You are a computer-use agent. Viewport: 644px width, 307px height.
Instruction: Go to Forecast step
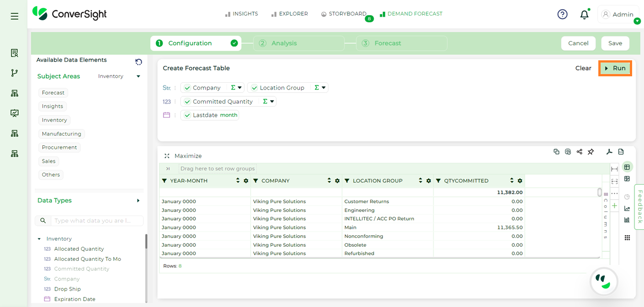[x=401, y=43]
